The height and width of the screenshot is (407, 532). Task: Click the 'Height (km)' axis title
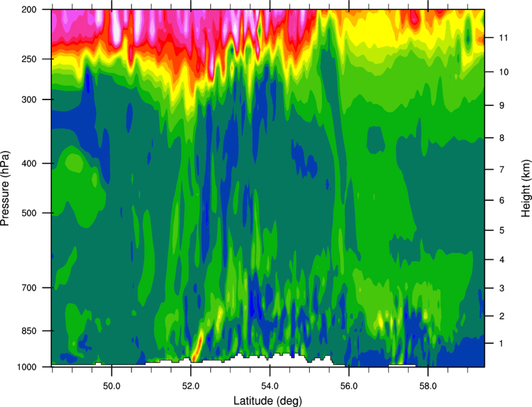(x=526, y=188)
